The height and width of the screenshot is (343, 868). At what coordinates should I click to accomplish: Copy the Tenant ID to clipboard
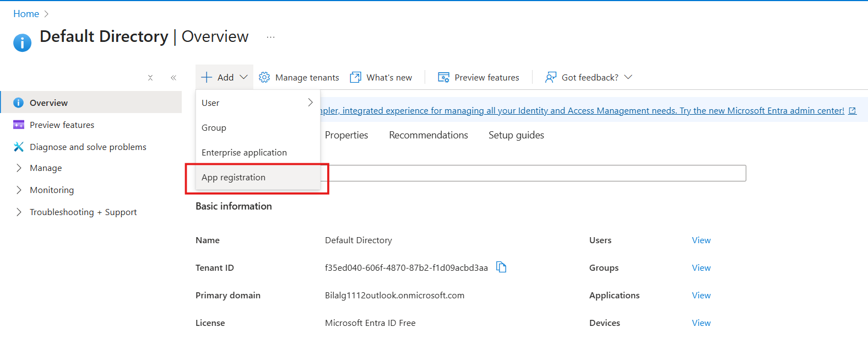501,267
